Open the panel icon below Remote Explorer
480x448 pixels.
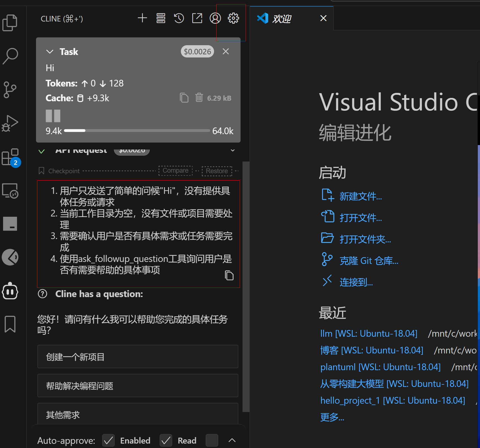10,224
